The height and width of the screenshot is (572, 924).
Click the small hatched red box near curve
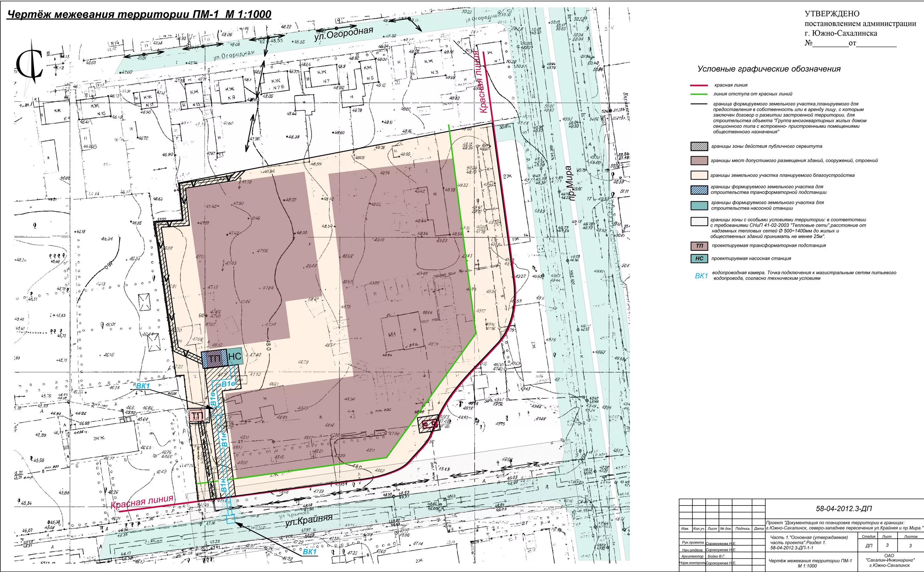[428, 424]
